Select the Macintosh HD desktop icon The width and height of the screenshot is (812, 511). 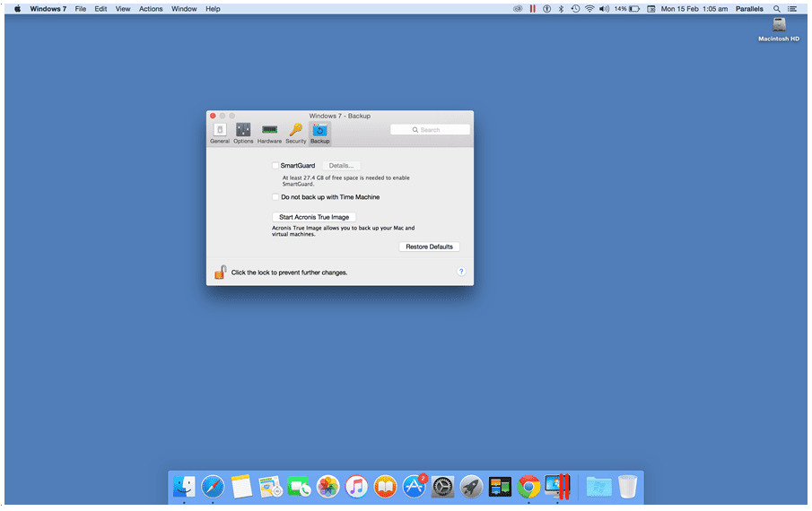click(x=779, y=30)
